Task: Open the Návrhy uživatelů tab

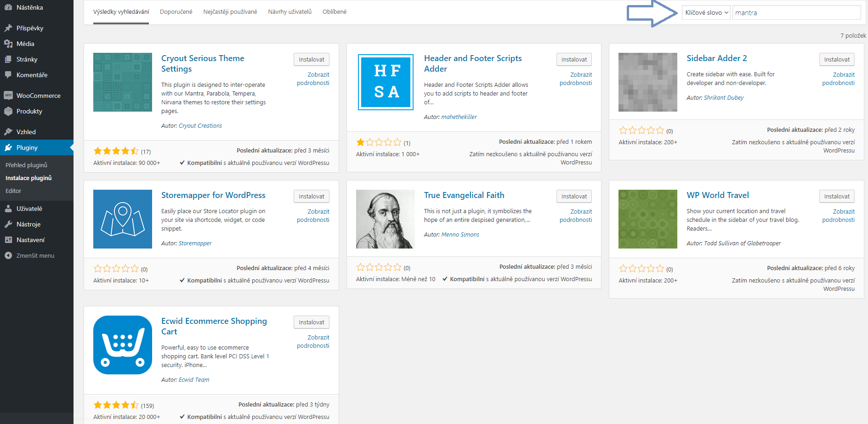Action: pos(290,12)
